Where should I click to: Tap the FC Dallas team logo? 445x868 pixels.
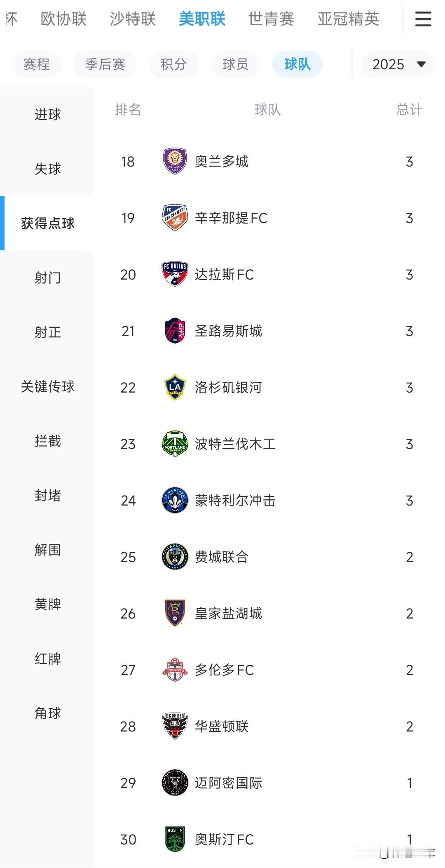click(x=175, y=274)
